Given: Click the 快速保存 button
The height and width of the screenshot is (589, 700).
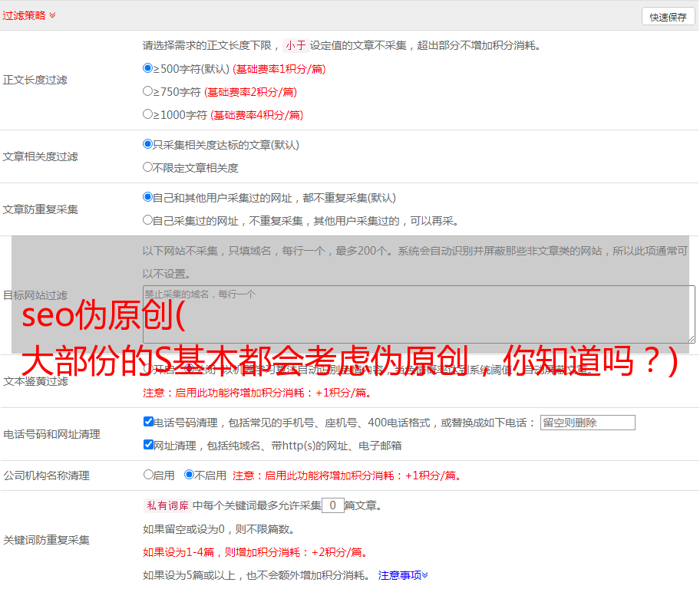Looking at the screenshot, I should pos(668,17).
